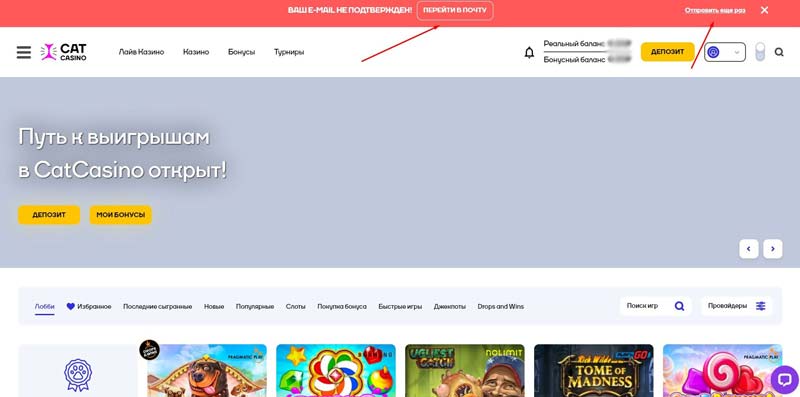Image resolution: width=800 pixels, height=397 pixels.
Task: Select the Избранное favorites tab
Action: [x=89, y=307]
